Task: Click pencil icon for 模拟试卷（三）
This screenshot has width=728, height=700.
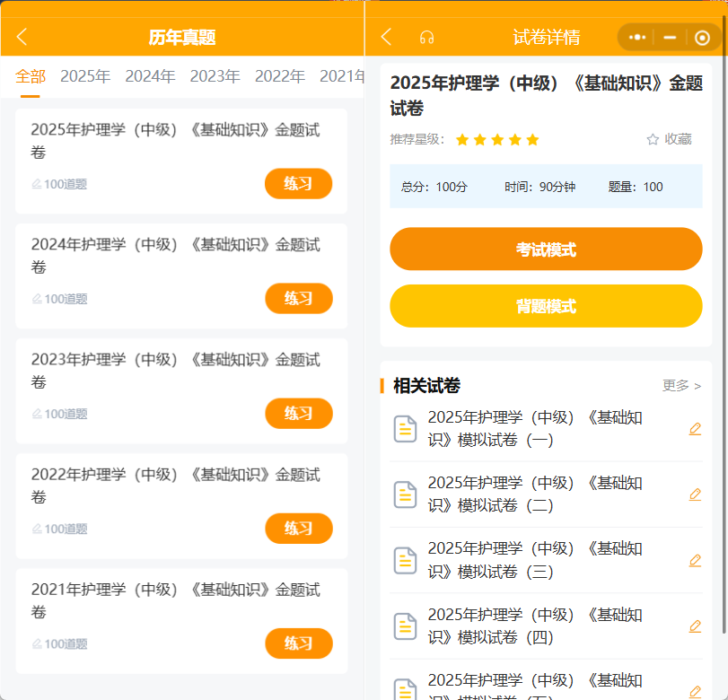Action: [695, 560]
